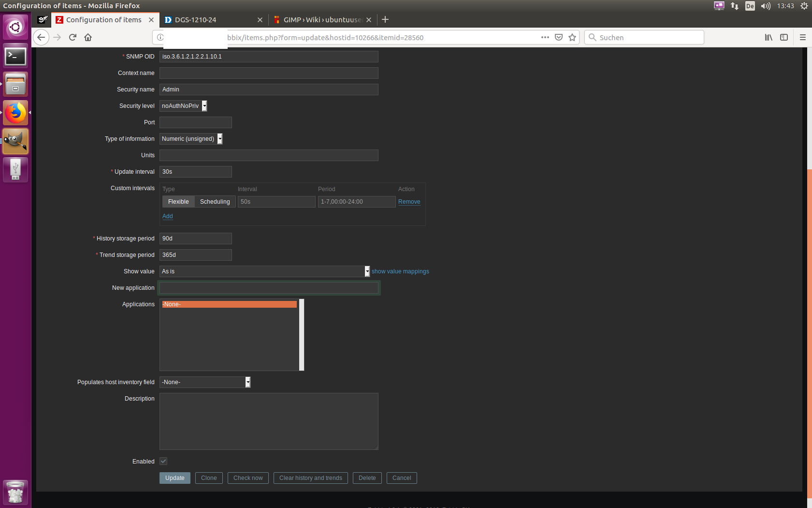Focus the Context name field
The width and height of the screenshot is (812, 508).
[x=269, y=73]
